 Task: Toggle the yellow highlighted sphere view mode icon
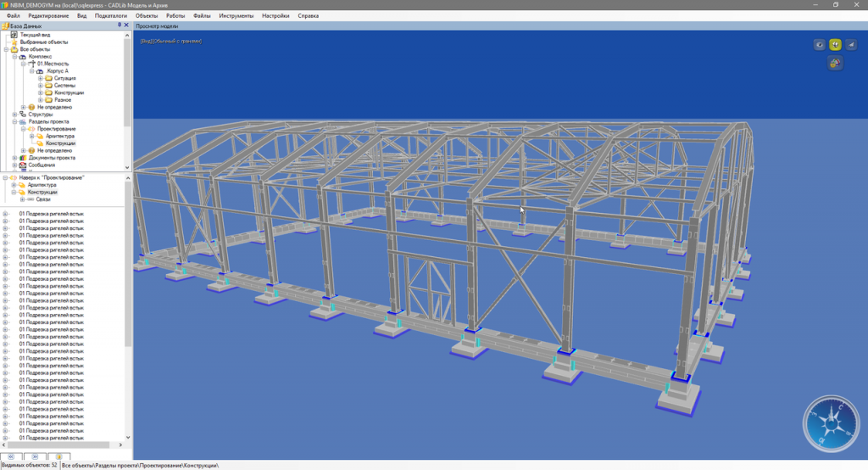[835, 45]
